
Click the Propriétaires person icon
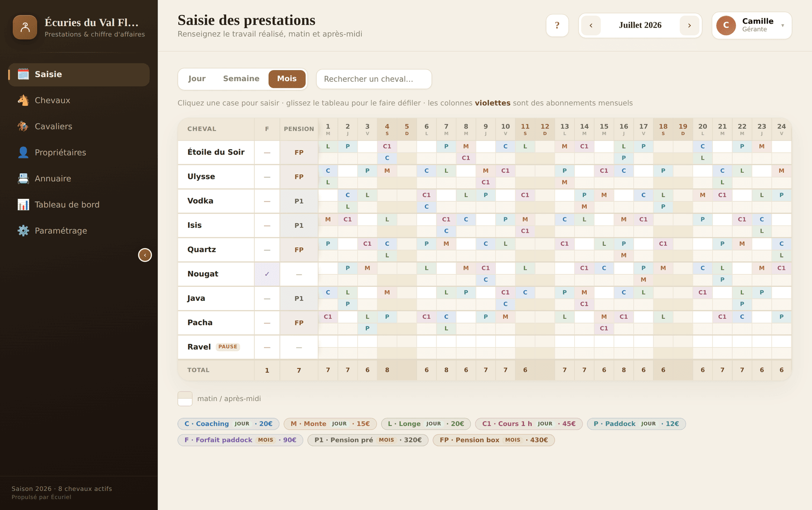[x=23, y=152]
